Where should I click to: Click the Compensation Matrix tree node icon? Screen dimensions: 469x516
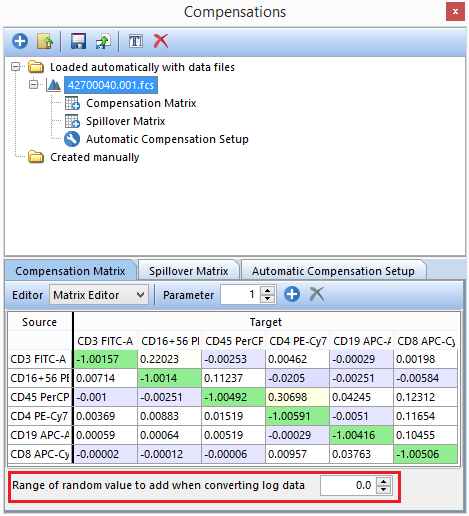(x=72, y=103)
